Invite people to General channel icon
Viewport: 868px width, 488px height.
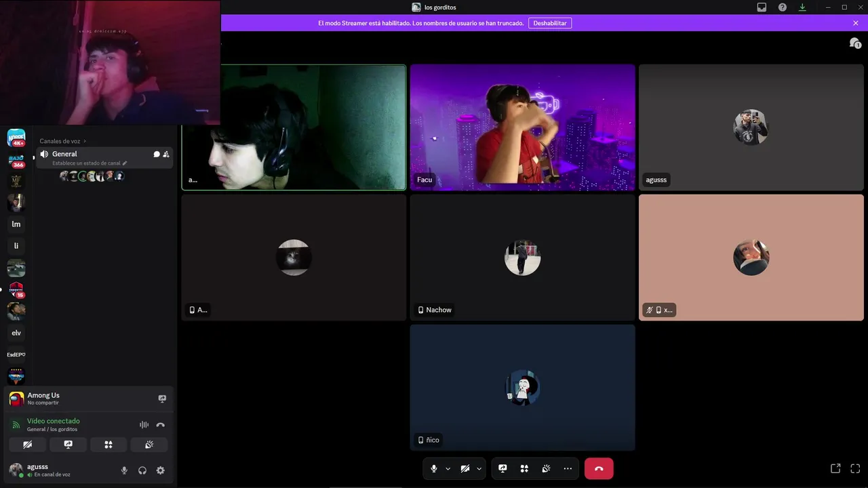[166, 154]
